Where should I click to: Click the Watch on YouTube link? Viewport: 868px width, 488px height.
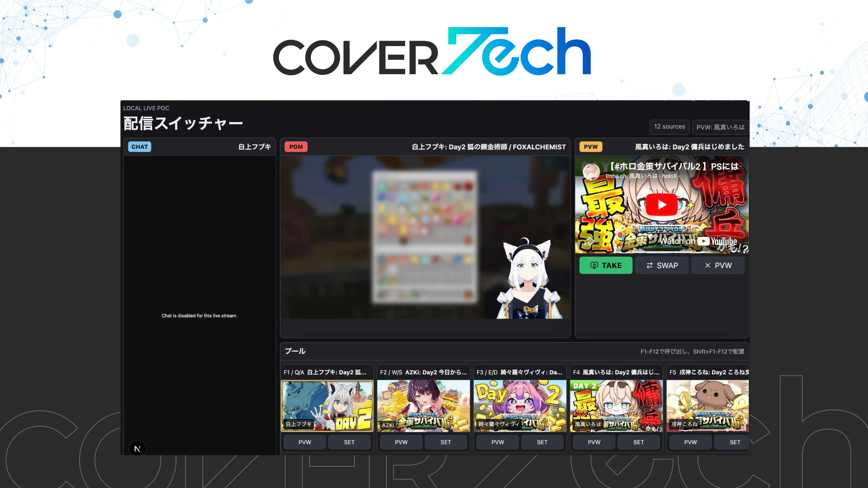coord(698,241)
